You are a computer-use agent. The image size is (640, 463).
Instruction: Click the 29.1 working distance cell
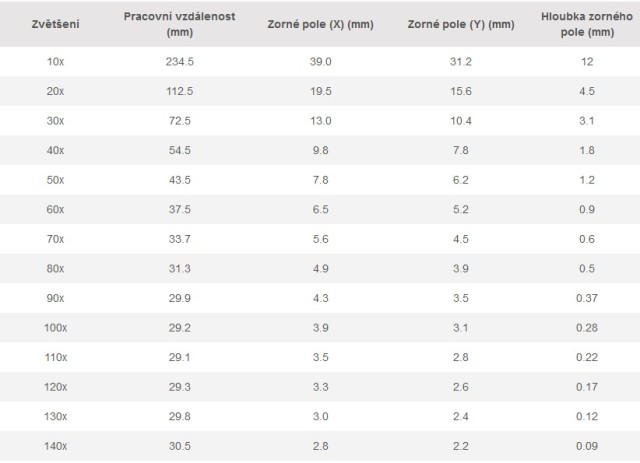[180, 357]
